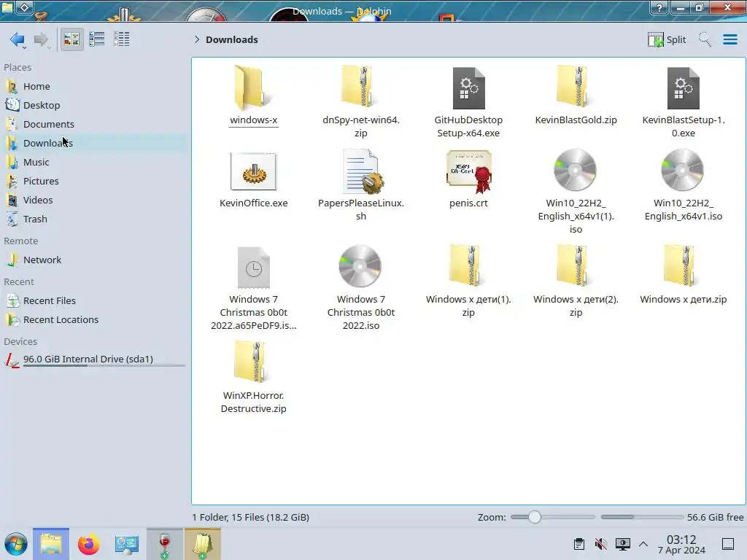Go back with the blue arrow

coord(18,39)
